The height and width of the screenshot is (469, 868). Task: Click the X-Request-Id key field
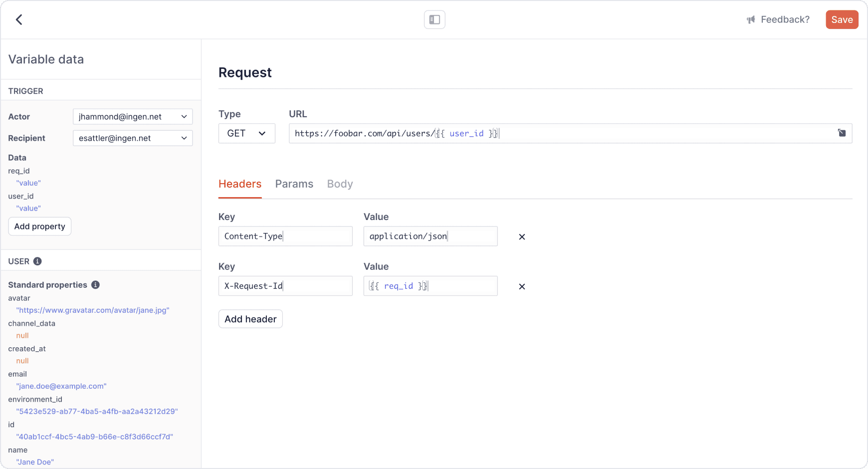click(285, 286)
